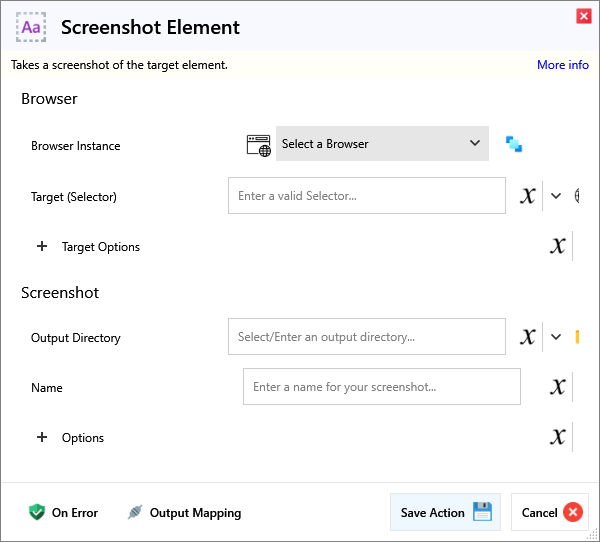The height and width of the screenshot is (542, 600).
Task: Open the chevron dropdown next to Output Directory
Action: click(556, 337)
